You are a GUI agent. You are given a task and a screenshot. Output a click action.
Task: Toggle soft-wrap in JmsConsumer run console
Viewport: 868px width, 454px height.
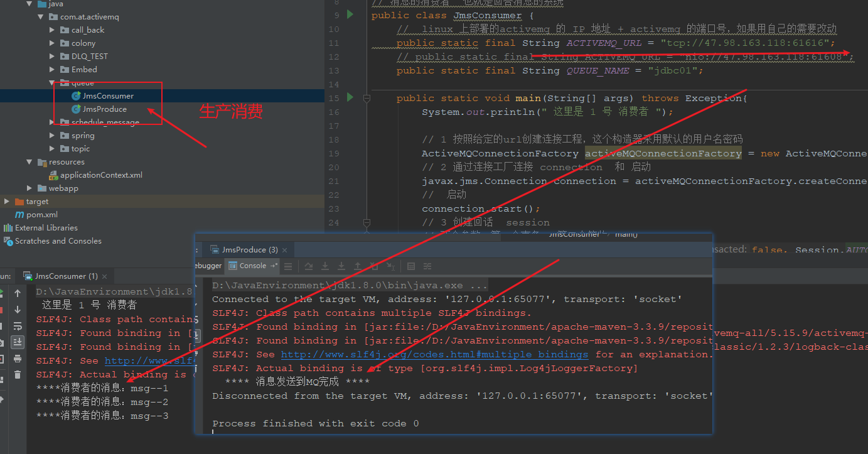pyautogui.click(x=18, y=326)
